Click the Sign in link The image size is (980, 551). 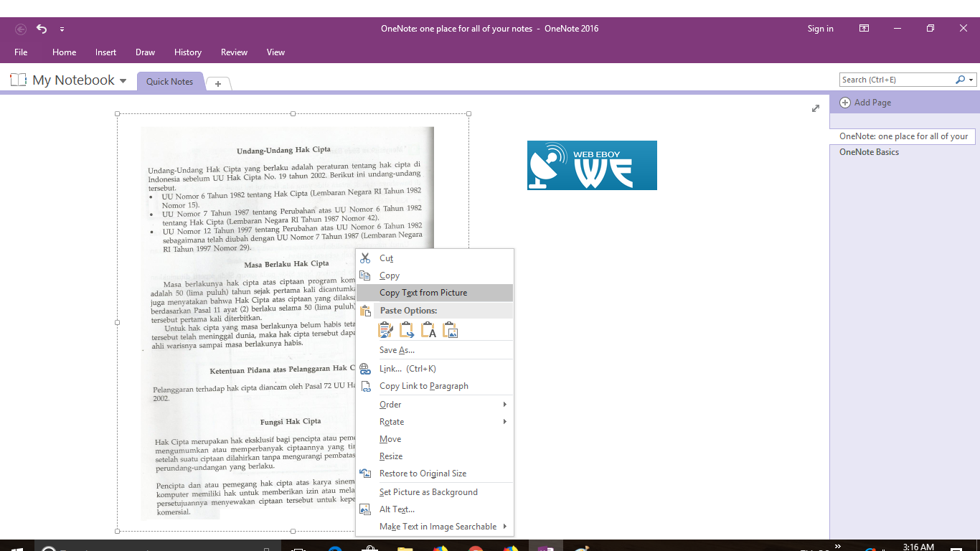point(820,28)
